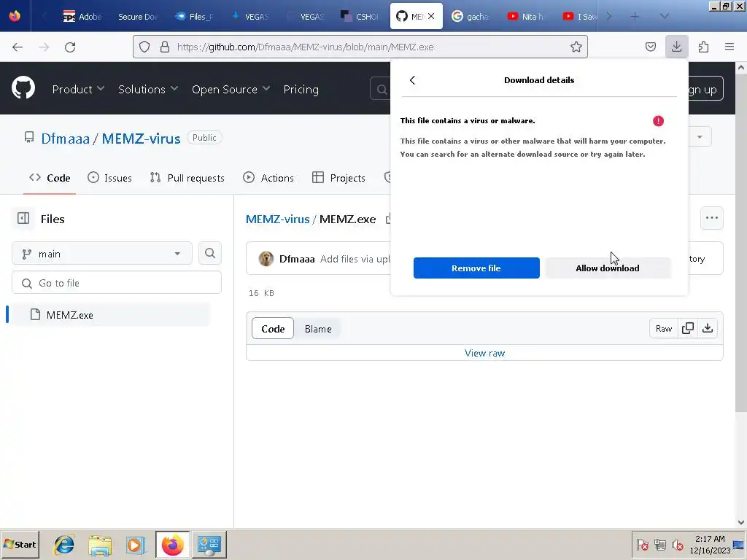This screenshot has width=747, height=560.
Task: Click the Raw button
Action: (664, 329)
